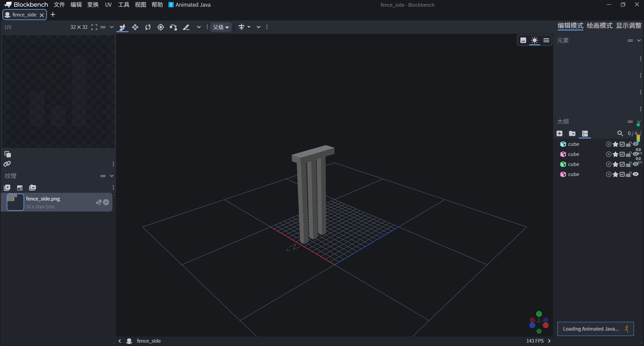Open the 变换 menu
Screen dimensions: 644x346
tap(93, 5)
